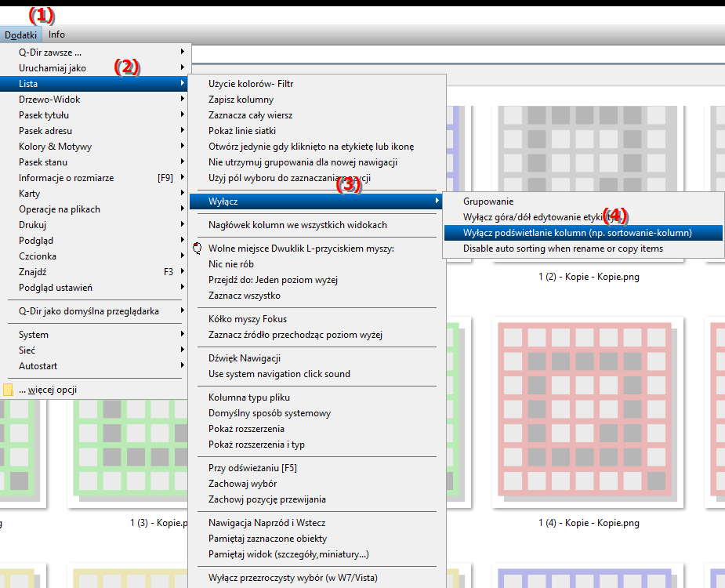Screen dimensions: 725x588
Task: Select the Podgląd menu entry
Action: pyautogui.click(x=93, y=241)
